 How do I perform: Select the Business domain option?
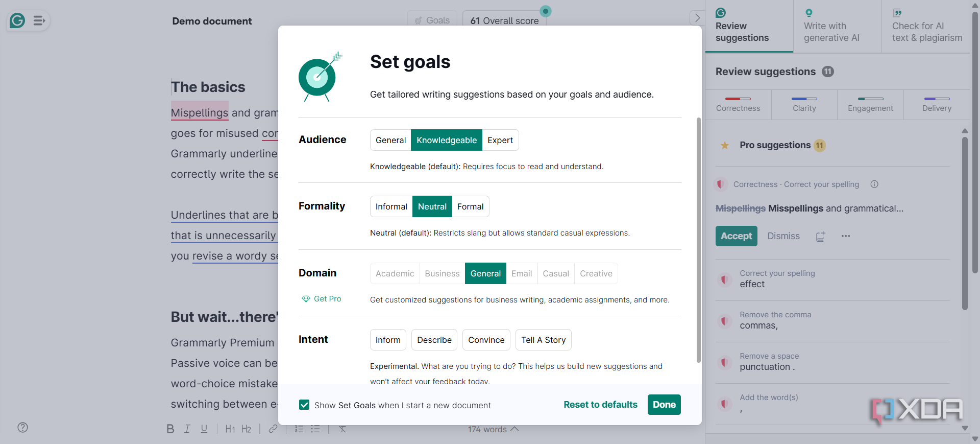(x=442, y=273)
